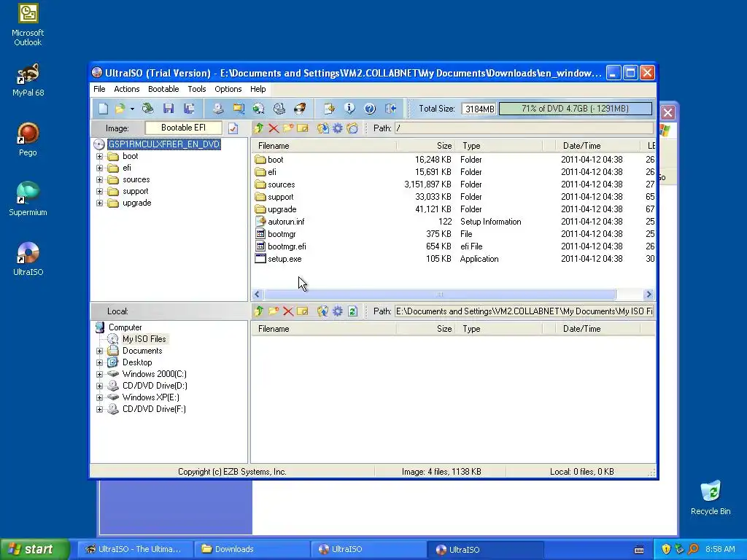Viewport: 747px width, 560px height.
Task: Click Filename column header in image file list
Action: (x=324, y=146)
